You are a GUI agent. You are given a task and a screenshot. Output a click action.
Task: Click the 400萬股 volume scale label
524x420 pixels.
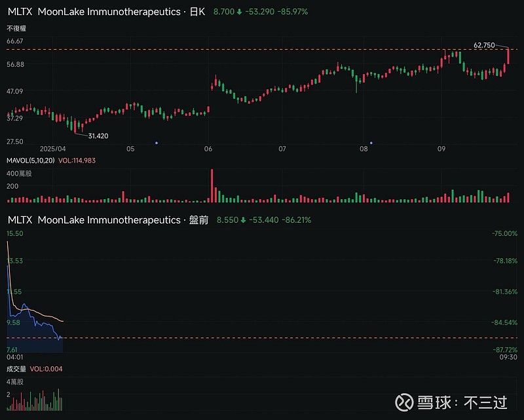19,174
